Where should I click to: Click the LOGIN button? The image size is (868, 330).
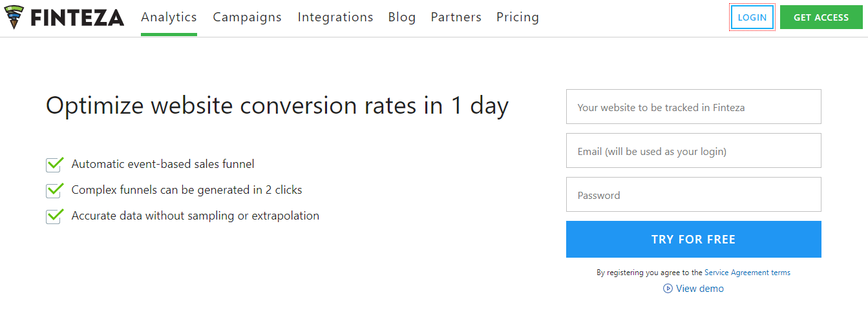(x=752, y=17)
